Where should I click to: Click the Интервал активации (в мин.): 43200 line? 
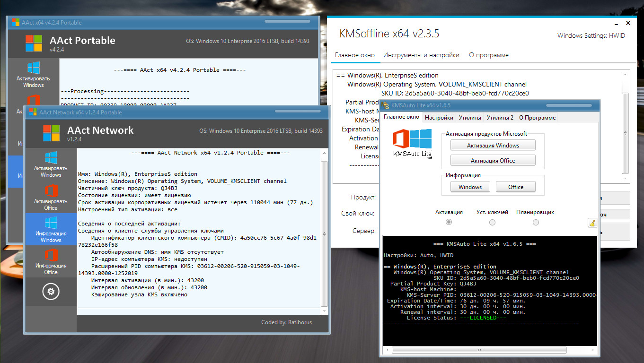[x=149, y=280]
